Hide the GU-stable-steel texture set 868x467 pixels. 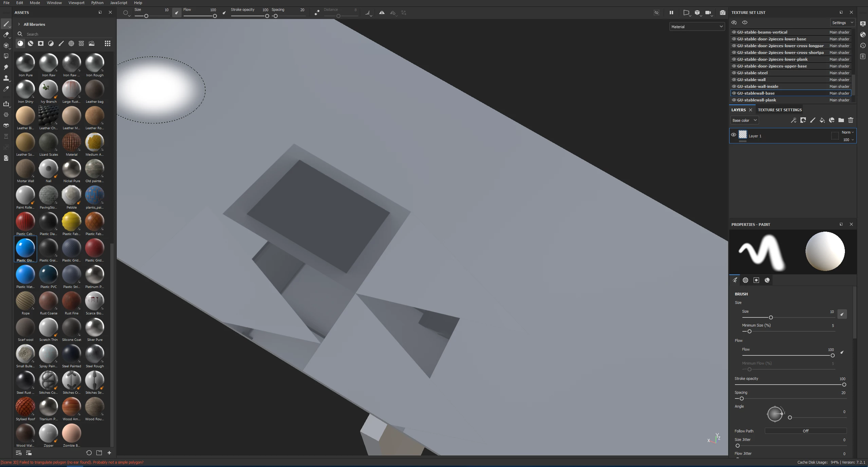pos(734,73)
